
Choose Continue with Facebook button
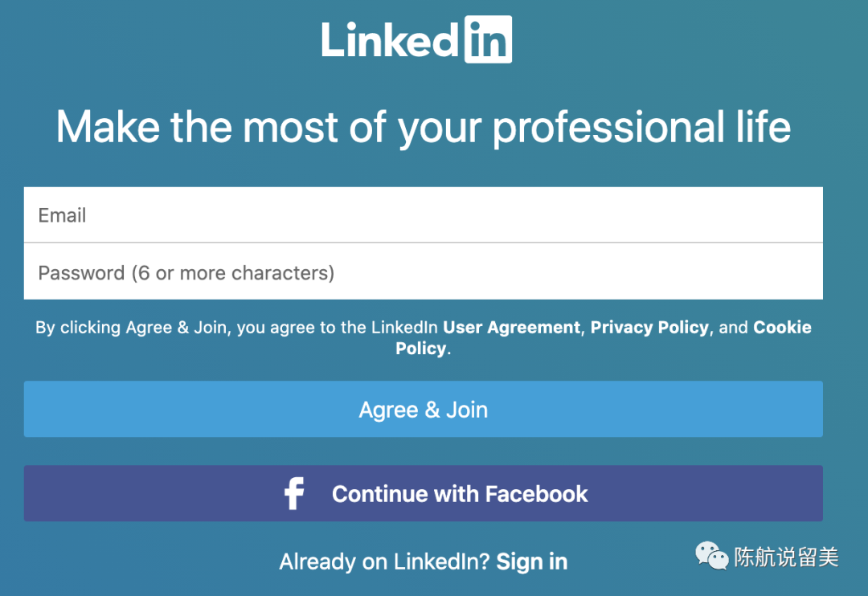click(x=423, y=493)
